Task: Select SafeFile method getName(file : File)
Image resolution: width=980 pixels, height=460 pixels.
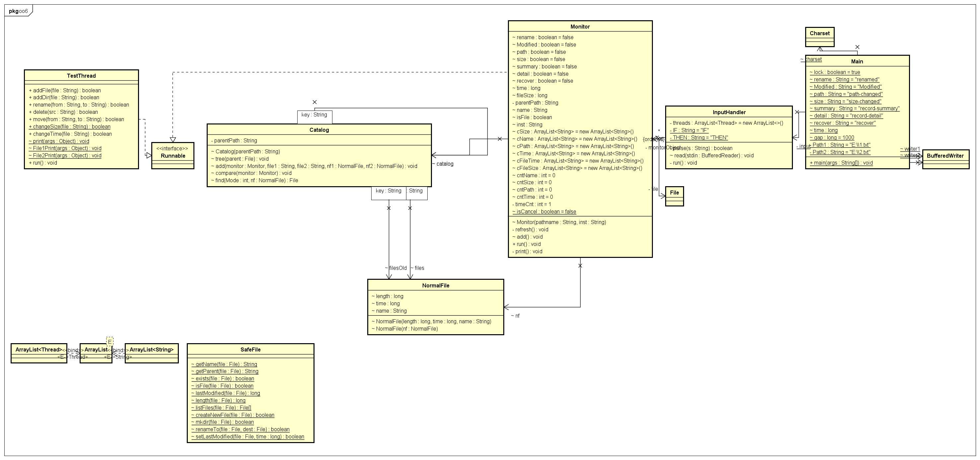Action: (x=224, y=364)
